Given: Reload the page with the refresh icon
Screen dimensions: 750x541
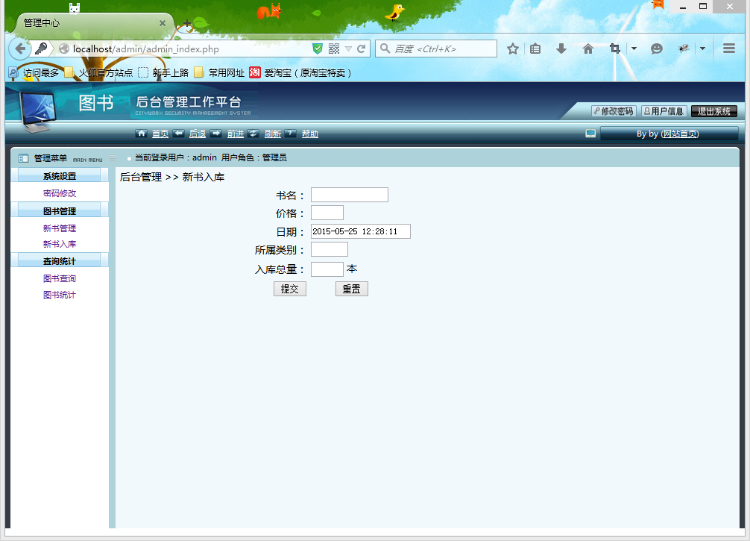Looking at the screenshot, I should tap(361, 48).
